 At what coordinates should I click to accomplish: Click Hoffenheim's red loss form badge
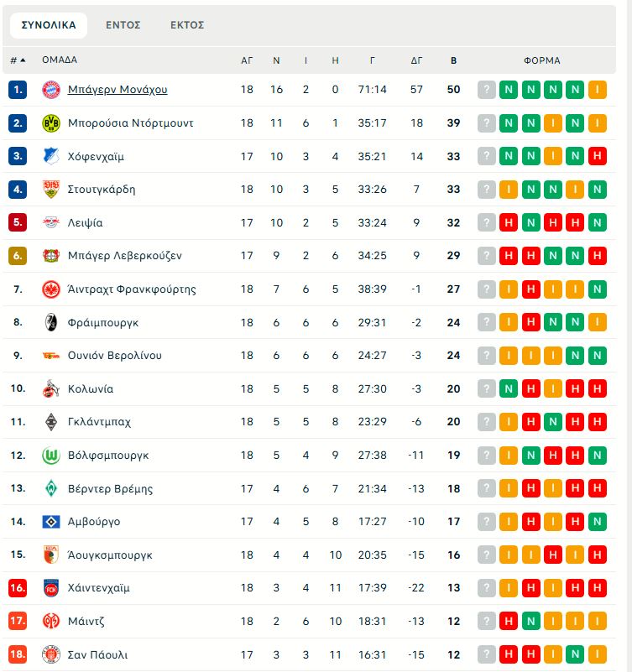click(x=598, y=156)
